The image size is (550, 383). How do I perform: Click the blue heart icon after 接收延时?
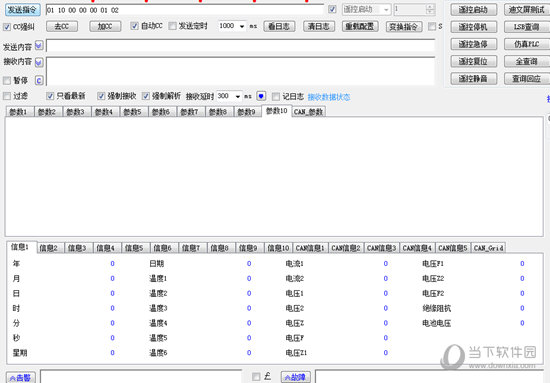click(x=261, y=96)
